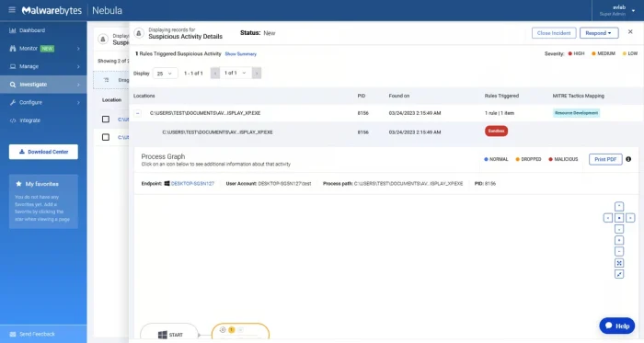Open the Investigate section
Viewport: 644px width, 343px height.
tap(43, 85)
